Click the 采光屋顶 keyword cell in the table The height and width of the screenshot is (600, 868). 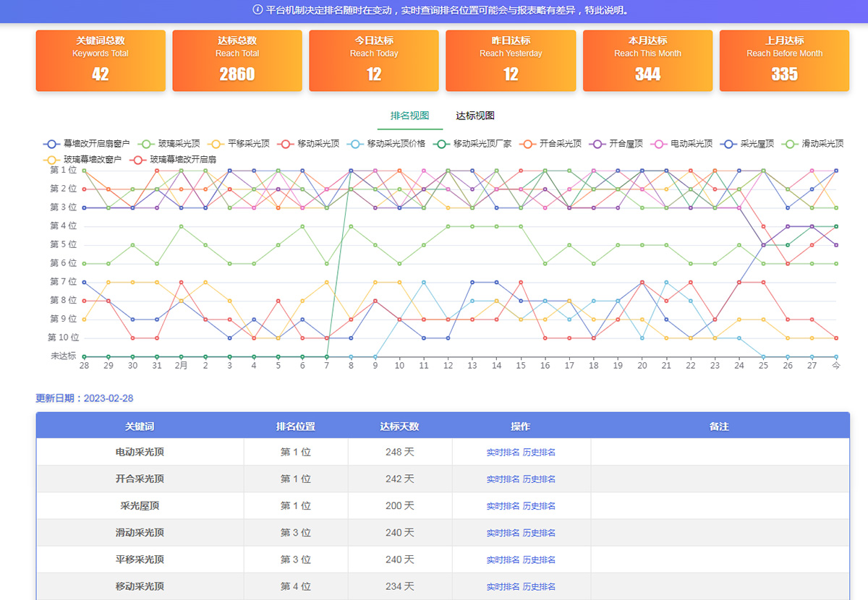[140, 506]
